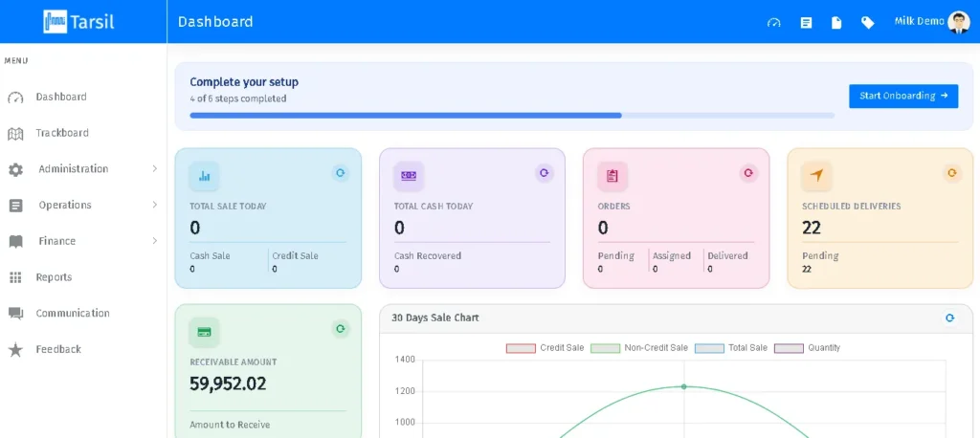Click the Cash Sale label
This screenshot has width=980, height=438.
click(x=210, y=255)
